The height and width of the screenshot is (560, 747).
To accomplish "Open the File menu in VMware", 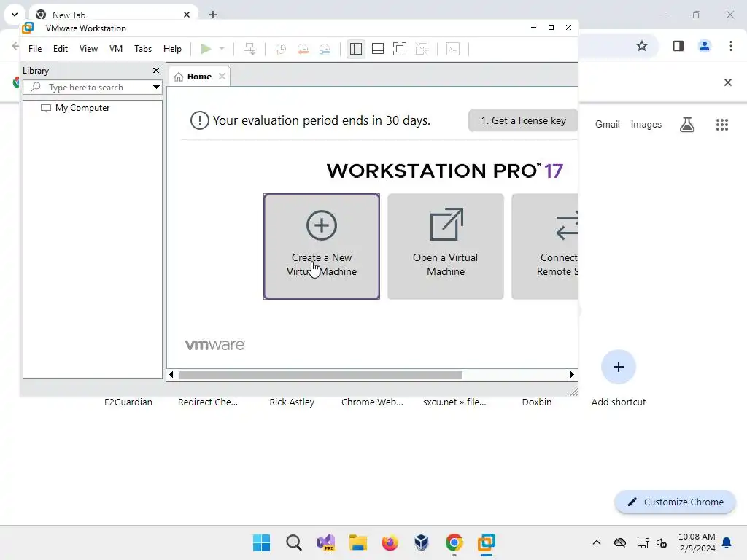I will click(x=35, y=49).
